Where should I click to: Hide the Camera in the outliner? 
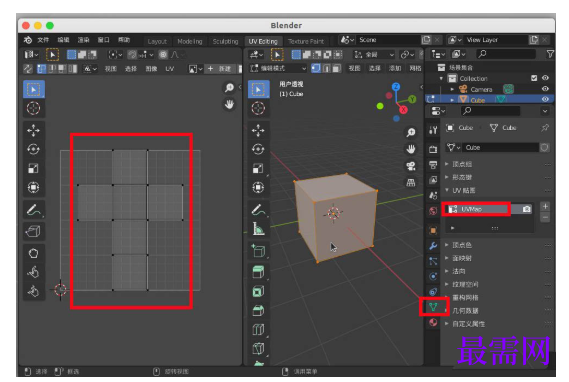pos(545,89)
